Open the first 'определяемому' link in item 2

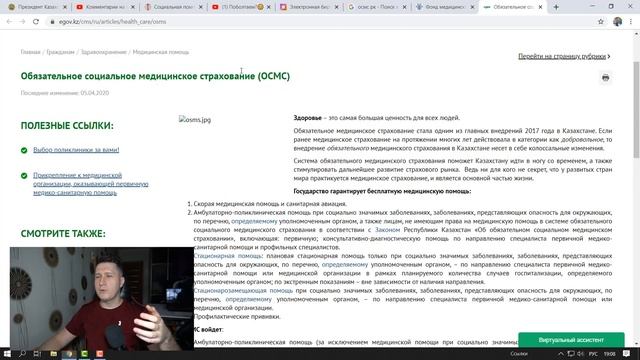(x=254, y=221)
